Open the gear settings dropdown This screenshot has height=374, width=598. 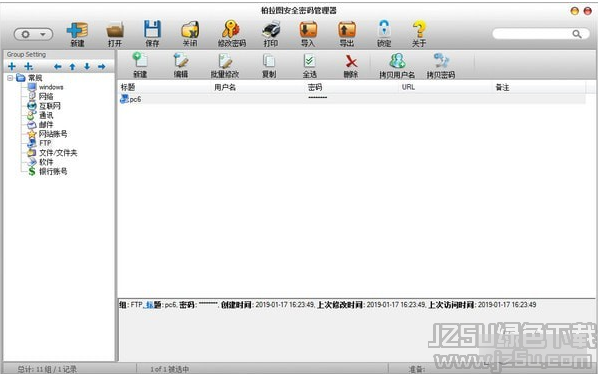click(33, 34)
